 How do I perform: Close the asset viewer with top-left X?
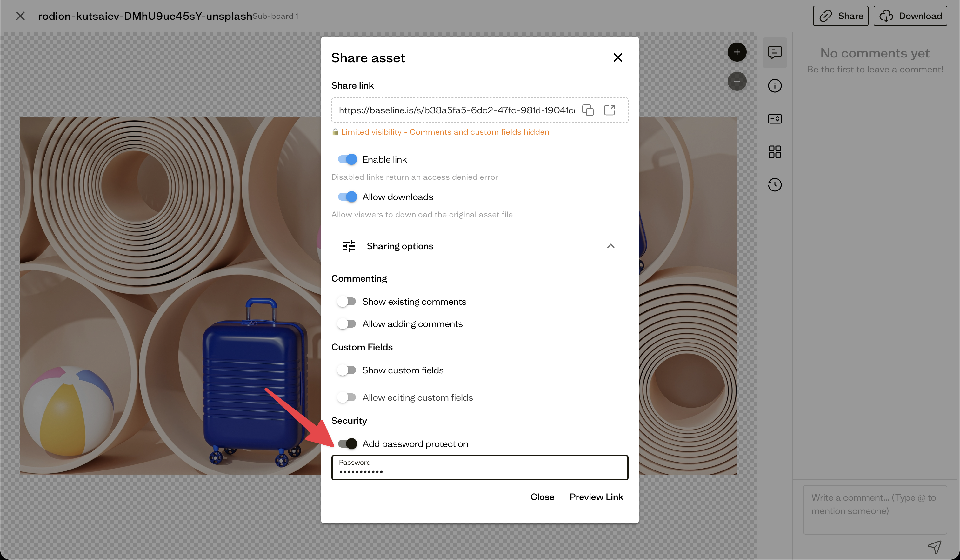tap(20, 16)
